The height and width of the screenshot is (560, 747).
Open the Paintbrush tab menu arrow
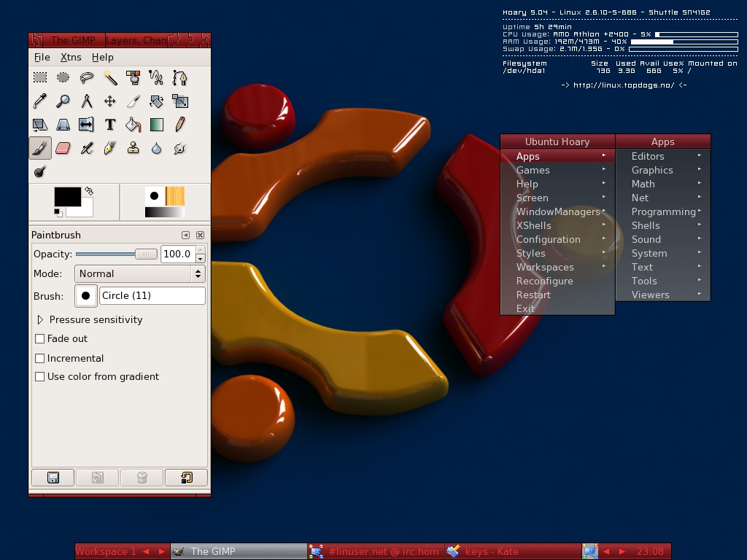(x=186, y=236)
